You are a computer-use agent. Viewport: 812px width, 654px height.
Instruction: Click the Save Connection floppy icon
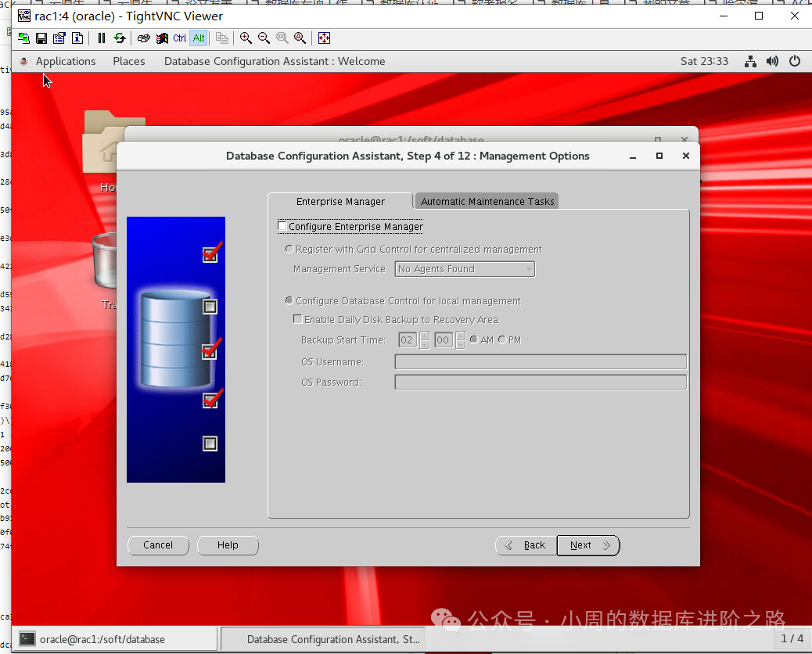click(x=41, y=38)
